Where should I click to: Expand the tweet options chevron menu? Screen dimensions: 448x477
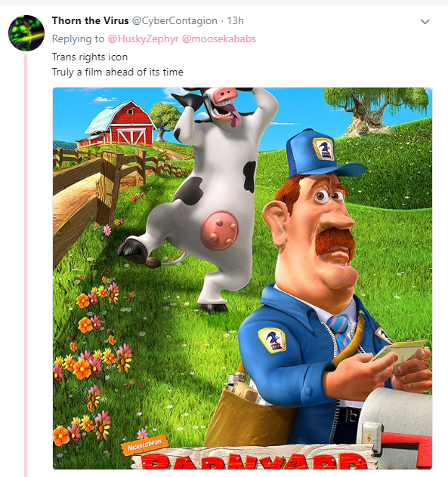coord(425,22)
